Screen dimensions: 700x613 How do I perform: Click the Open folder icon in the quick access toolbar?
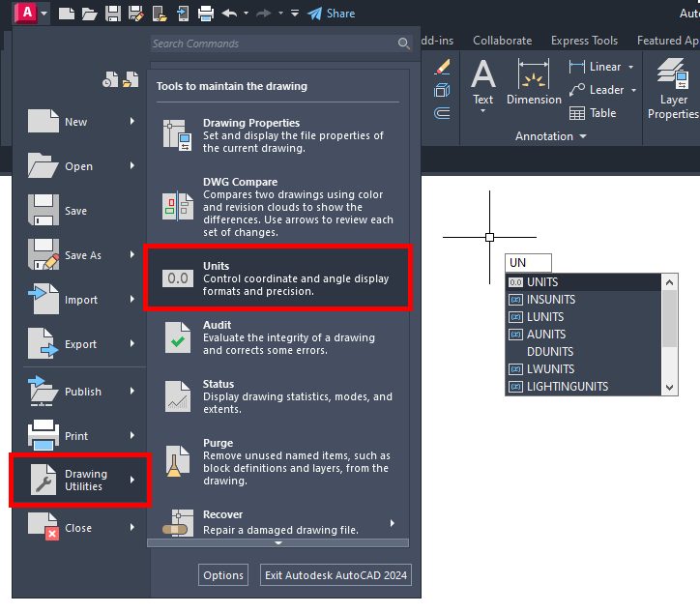click(x=89, y=14)
